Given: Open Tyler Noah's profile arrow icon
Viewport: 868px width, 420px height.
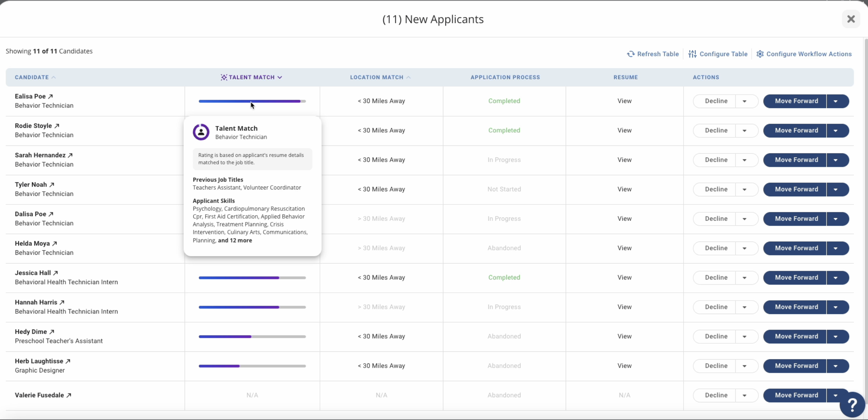Looking at the screenshot, I should [x=51, y=185].
